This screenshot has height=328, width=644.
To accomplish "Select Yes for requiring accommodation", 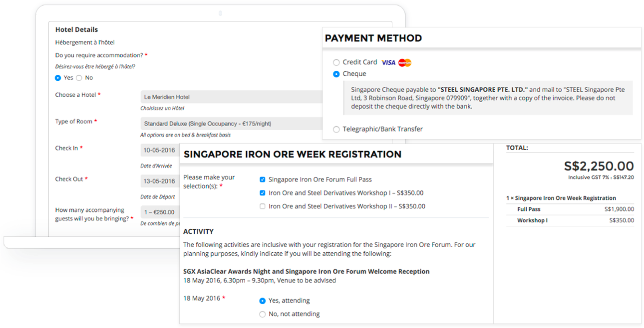I will point(59,77).
